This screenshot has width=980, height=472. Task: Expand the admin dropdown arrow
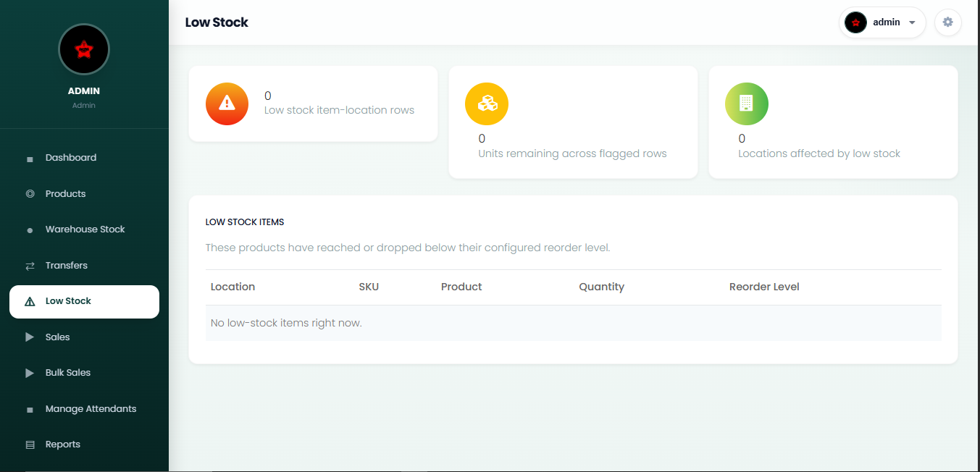point(912,22)
